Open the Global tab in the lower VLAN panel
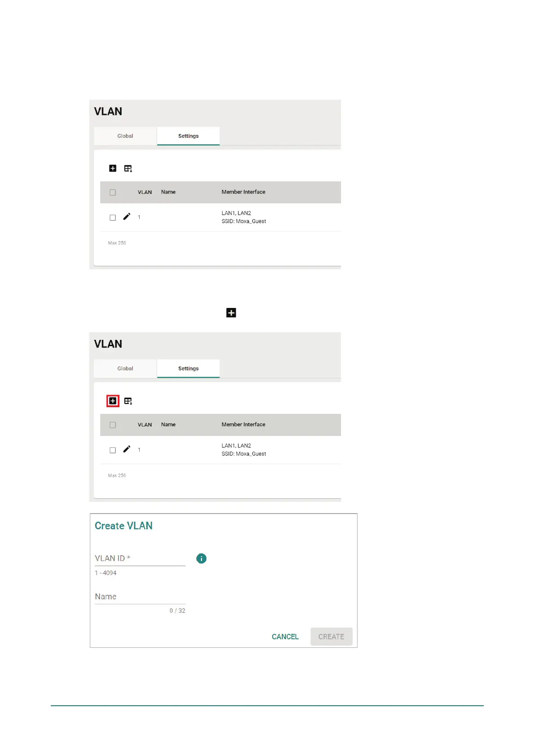Viewport: 535px width, 756px height. click(x=125, y=369)
